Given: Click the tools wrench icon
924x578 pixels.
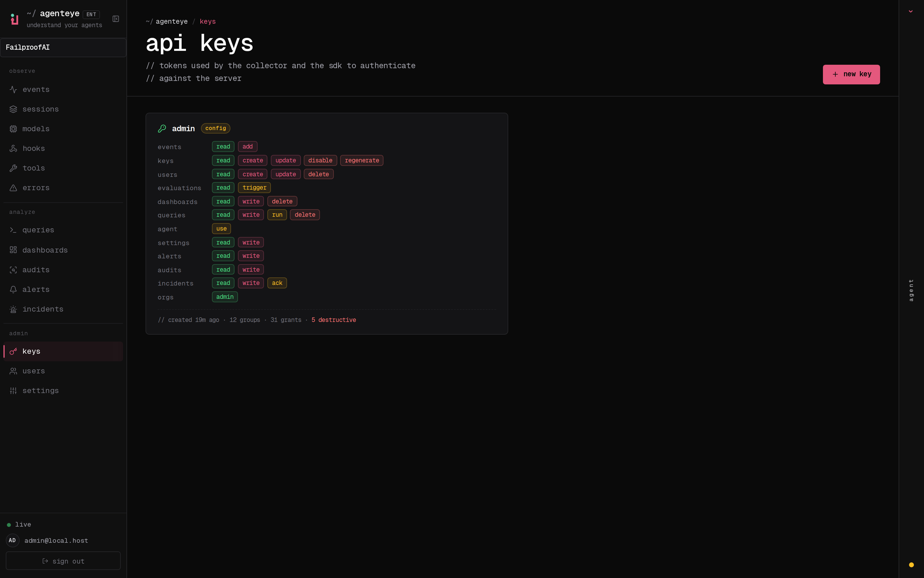Looking at the screenshot, I should [x=13, y=168].
